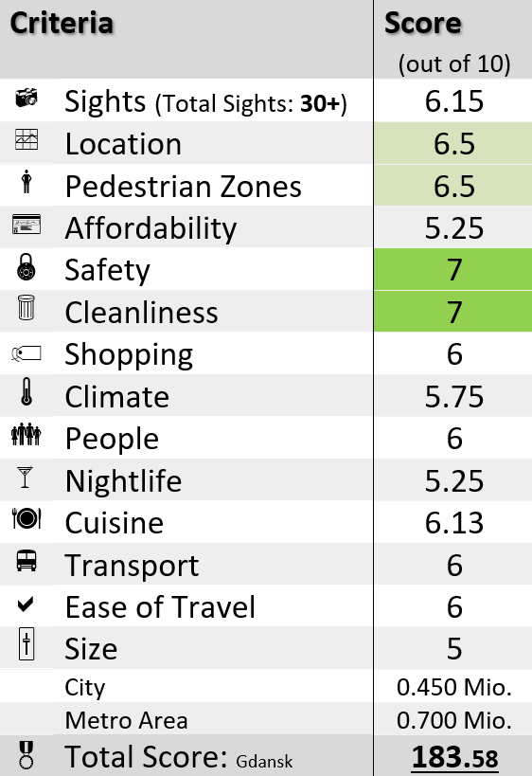Select the bus Transport icon
Screen dimensions: 532x776
pyautogui.click(x=27, y=561)
